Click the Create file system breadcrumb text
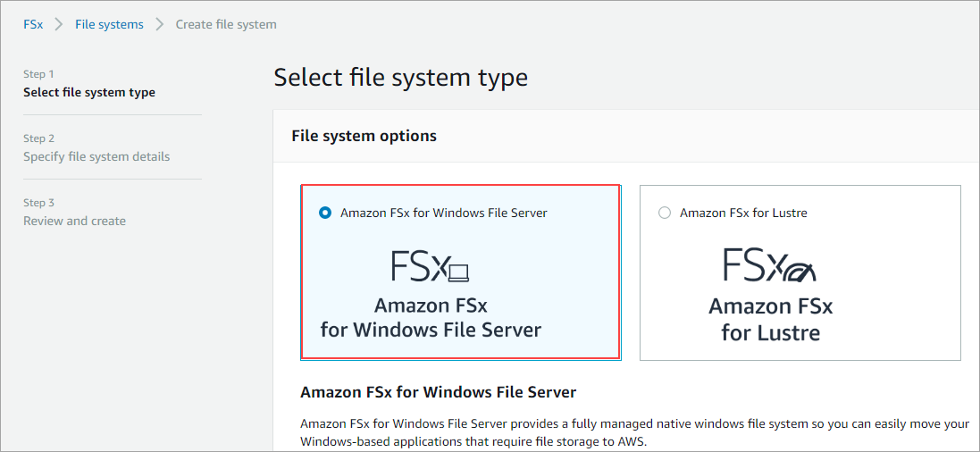This screenshot has height=452, width=980. pos(226,25)
